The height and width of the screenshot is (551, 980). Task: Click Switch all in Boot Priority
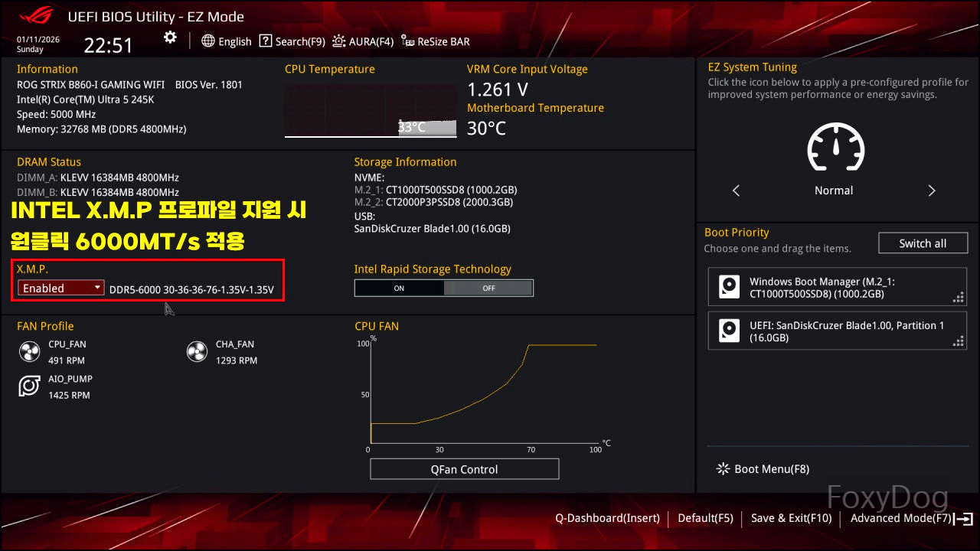coord(923,243)
